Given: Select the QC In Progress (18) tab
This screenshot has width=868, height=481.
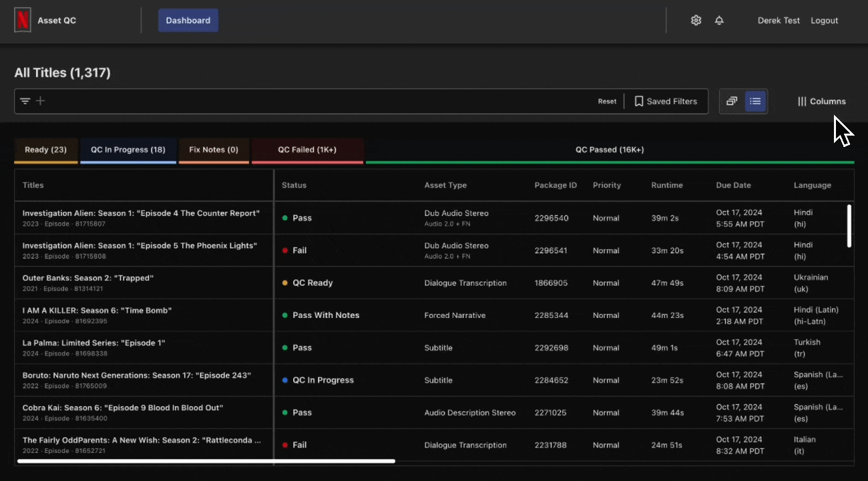Looking at the screenshot, I should [128, 150].
